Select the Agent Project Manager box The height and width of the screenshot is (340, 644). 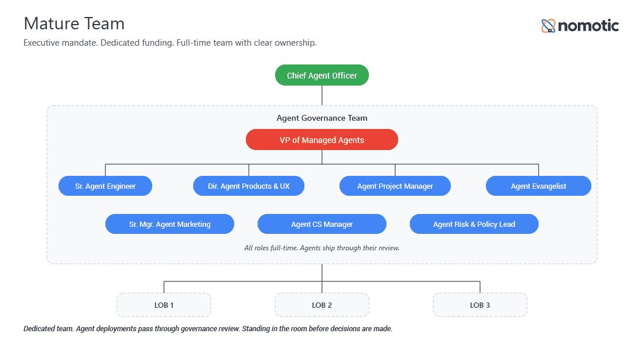(x=395, y=186)
